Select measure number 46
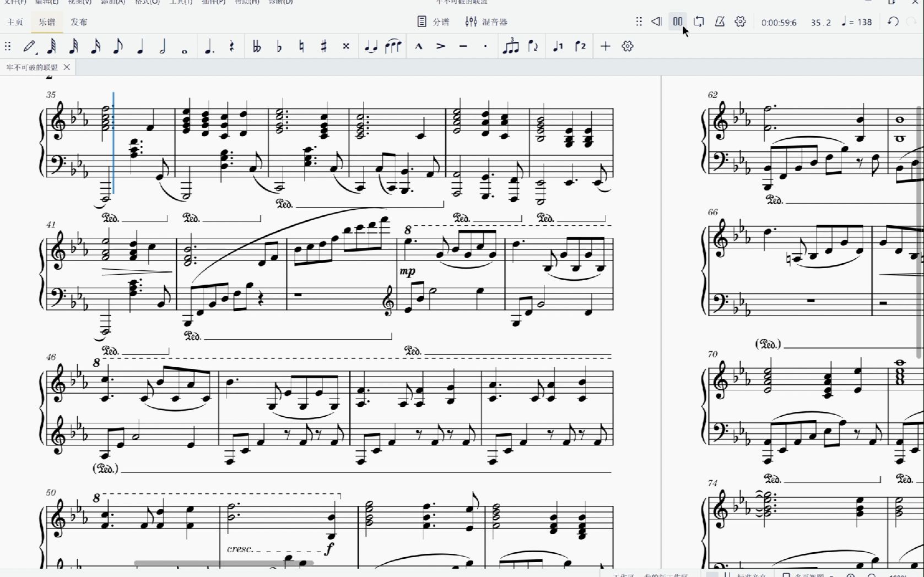924x577 pixels. [x=51, y=357]
